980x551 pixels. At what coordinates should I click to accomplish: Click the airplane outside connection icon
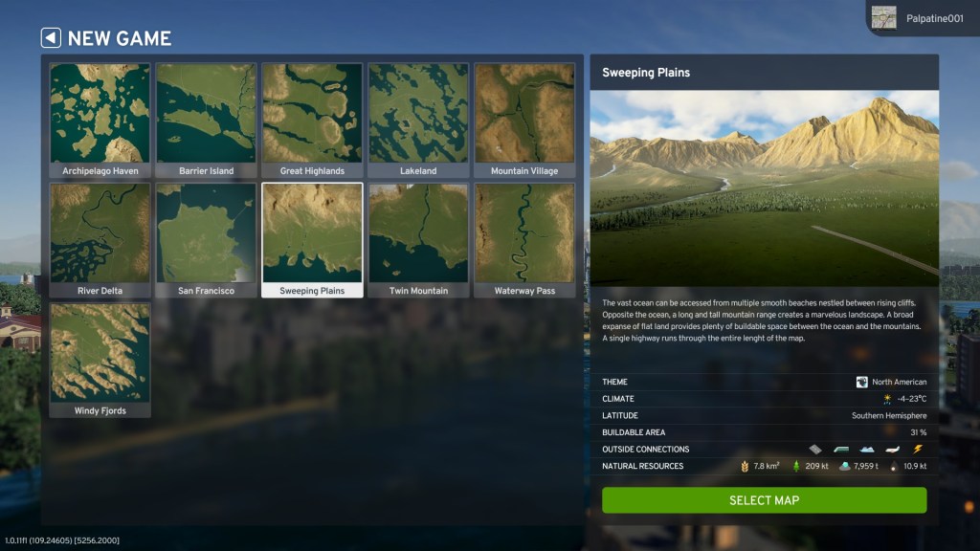[893, 449]
